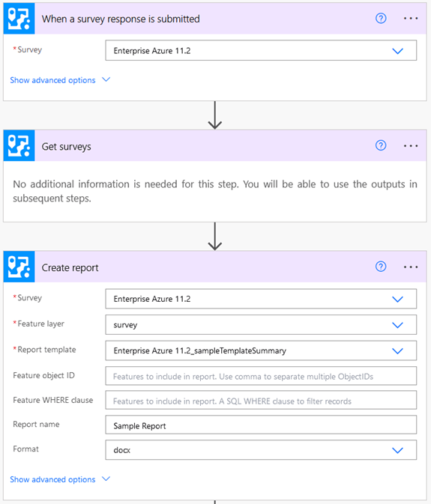The image size is (431, 504).
Task: Open help for the Create report step
Action: [381, 267]
